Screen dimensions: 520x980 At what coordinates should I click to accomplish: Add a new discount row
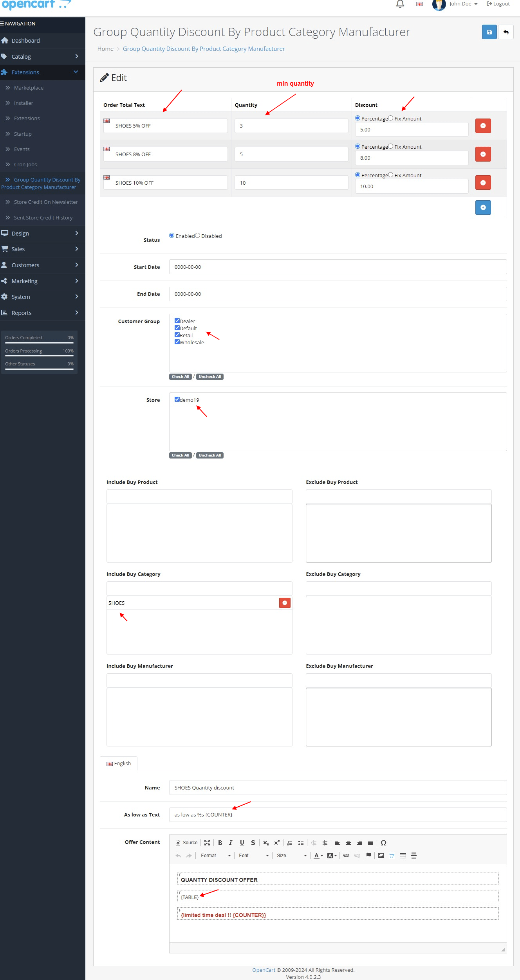tap(483, 208)
